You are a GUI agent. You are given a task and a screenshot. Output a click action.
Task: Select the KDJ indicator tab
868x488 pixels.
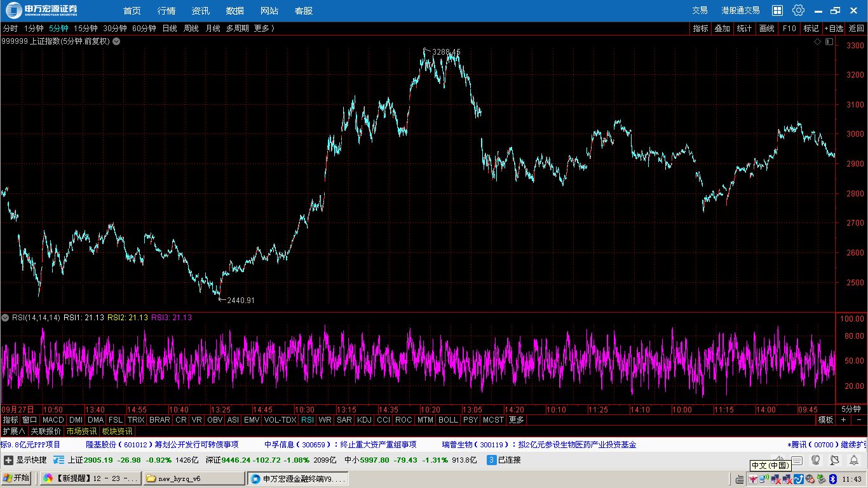[364, 420]
